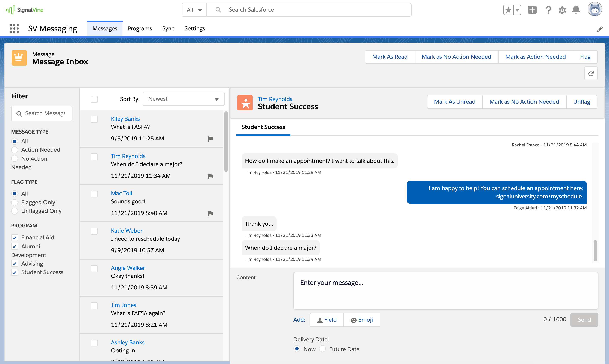This screenshot has height=364, width=609.
Task: Select the Student Success conversation tab
Action: click(x=263, y=127)
